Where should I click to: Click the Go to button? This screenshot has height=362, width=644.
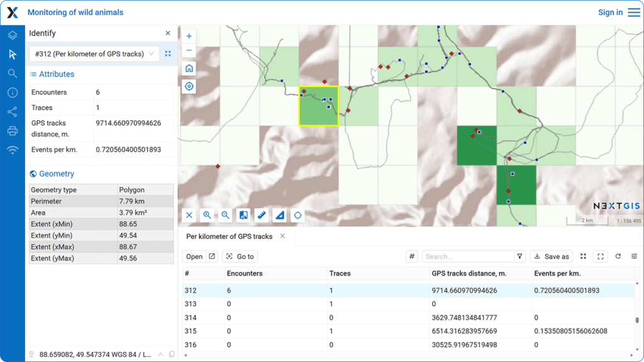(x=240, y=256)
